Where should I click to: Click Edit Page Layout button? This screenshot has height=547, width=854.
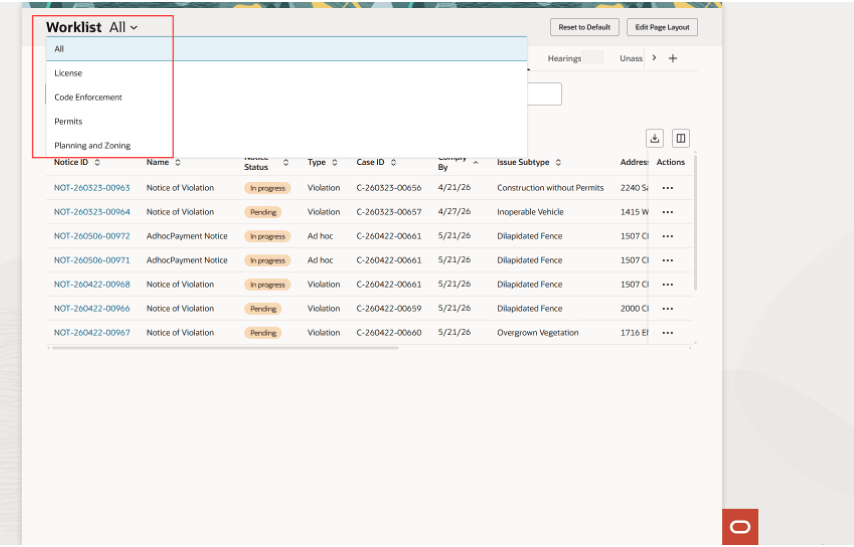click(662, 27)
